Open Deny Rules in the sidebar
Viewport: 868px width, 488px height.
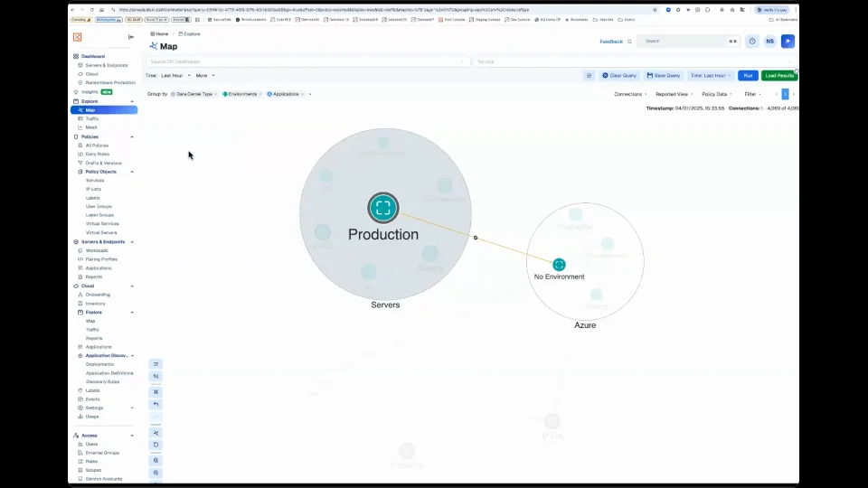click(98, 155)
